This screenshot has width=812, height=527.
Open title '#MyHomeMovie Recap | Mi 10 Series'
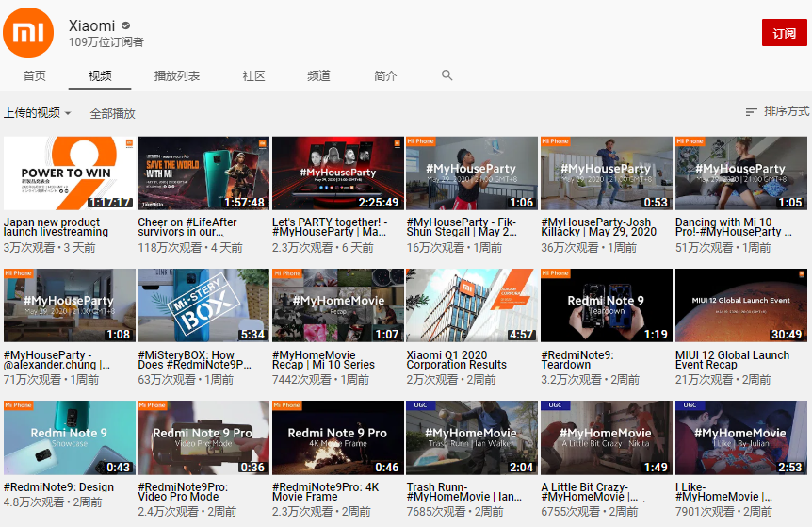coord(324,359)
